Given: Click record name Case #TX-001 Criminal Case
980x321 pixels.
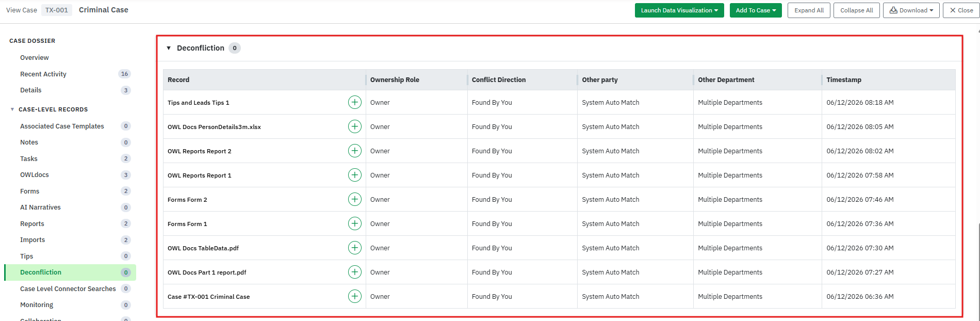Looking at the screenshot, I should pos(209,297).
